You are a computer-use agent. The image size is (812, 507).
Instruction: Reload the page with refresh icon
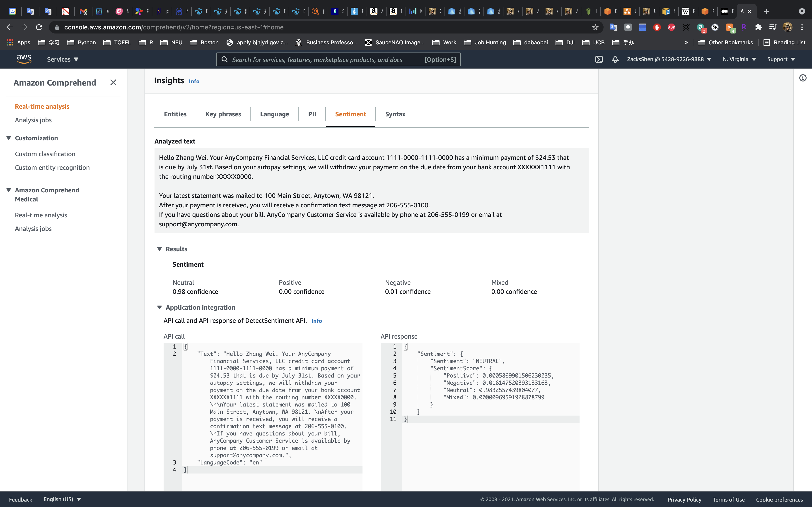(39, 27)
